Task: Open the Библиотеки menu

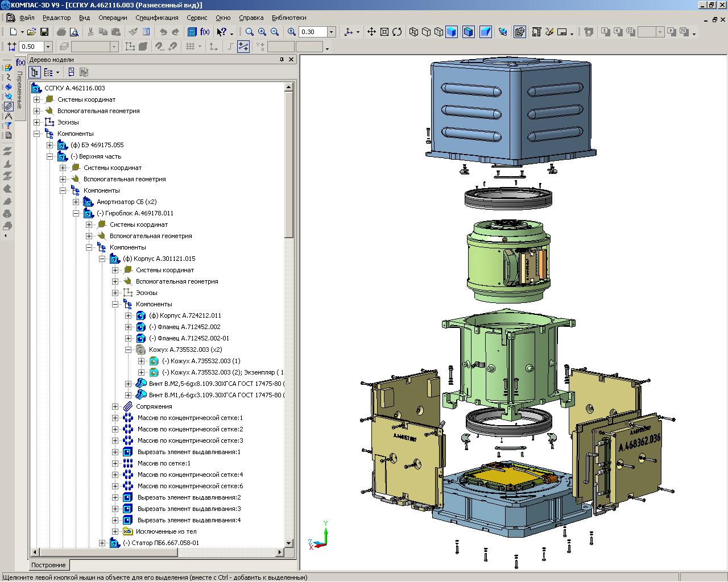Action: coord(289,18)
